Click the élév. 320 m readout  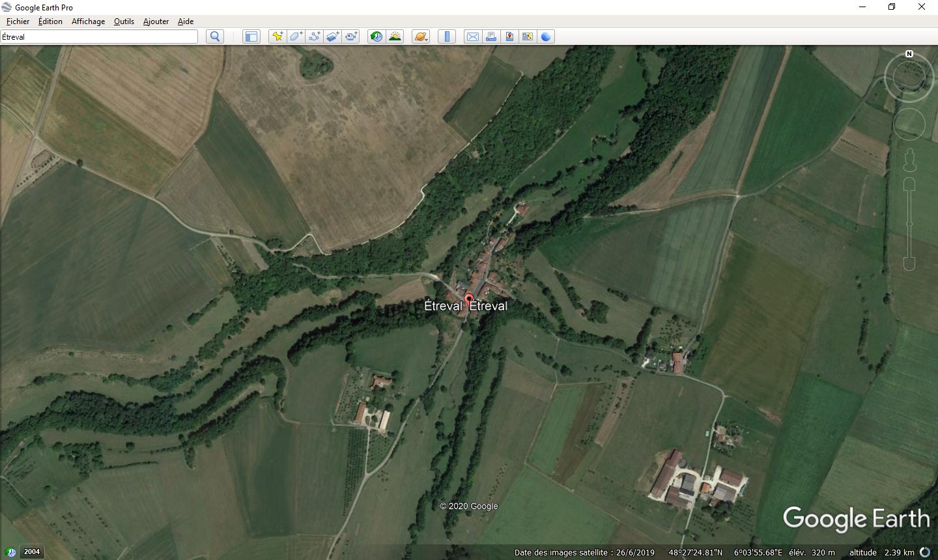click(812, 552)
